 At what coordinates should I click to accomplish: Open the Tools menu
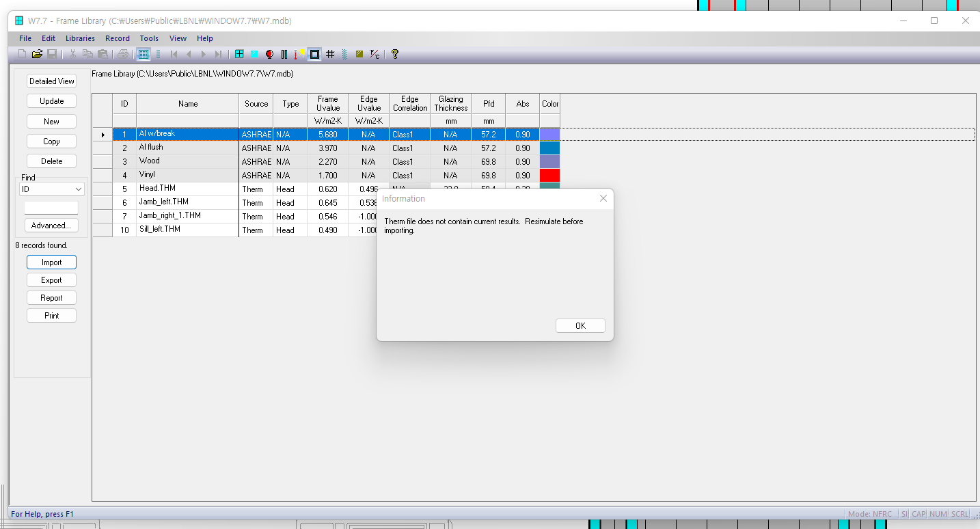pos(149,38)
